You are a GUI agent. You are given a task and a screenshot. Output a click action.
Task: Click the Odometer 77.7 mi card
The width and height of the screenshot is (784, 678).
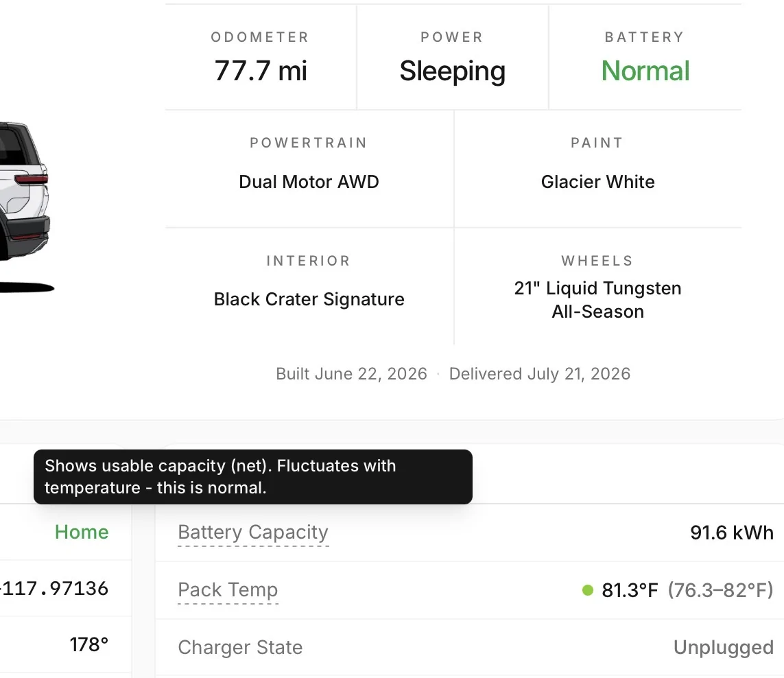point(261,57)
